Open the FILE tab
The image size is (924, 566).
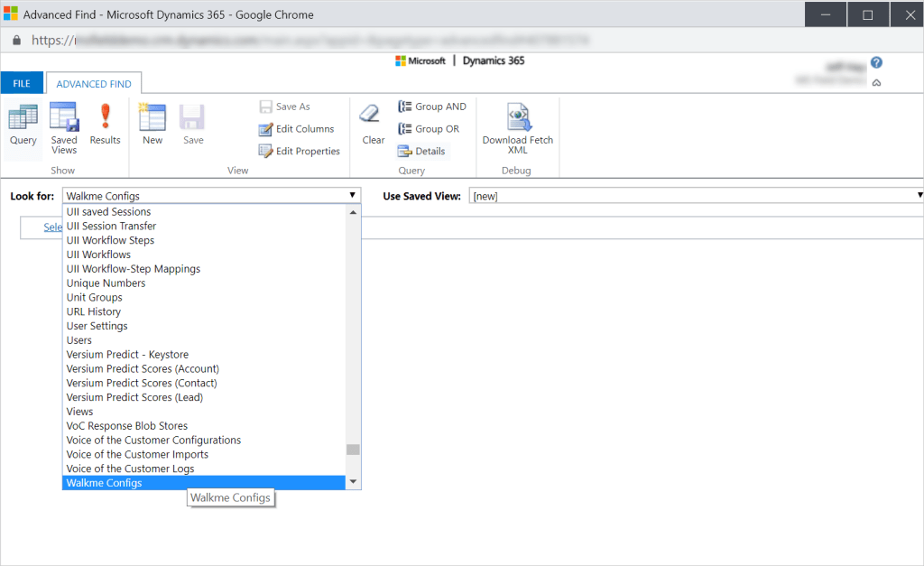pos(22,84)
